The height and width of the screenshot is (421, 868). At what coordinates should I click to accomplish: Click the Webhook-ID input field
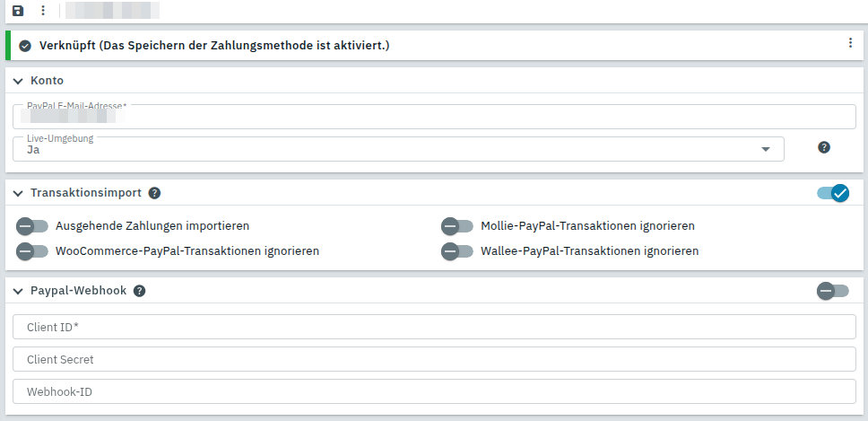point(434,391)
